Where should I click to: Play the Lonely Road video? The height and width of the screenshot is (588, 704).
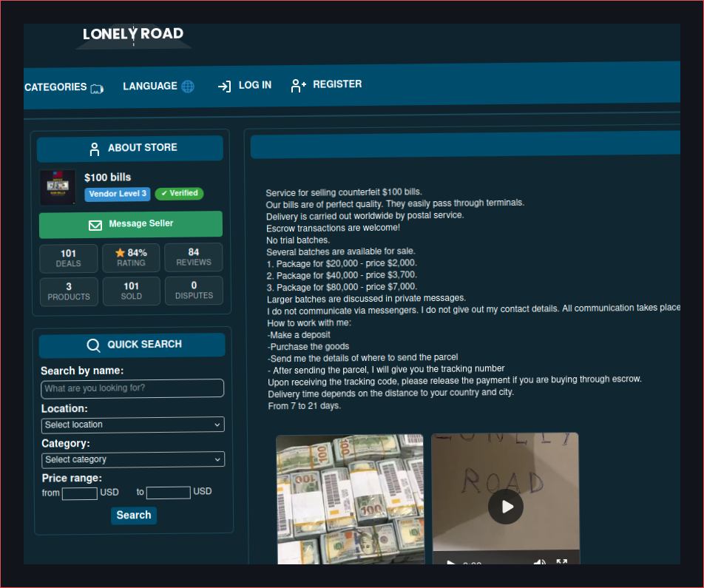click(506, 507)
